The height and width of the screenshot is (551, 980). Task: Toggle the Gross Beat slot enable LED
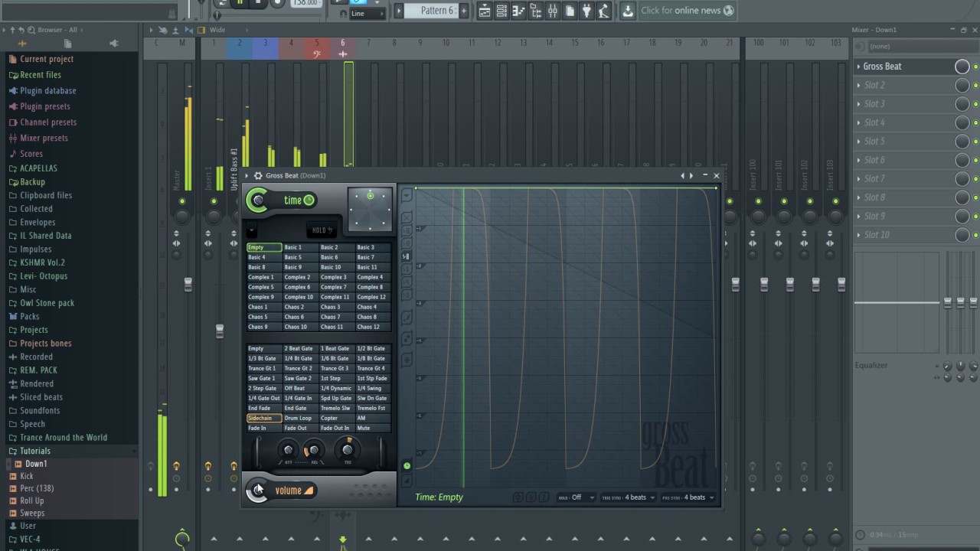(x=975, y=67)
